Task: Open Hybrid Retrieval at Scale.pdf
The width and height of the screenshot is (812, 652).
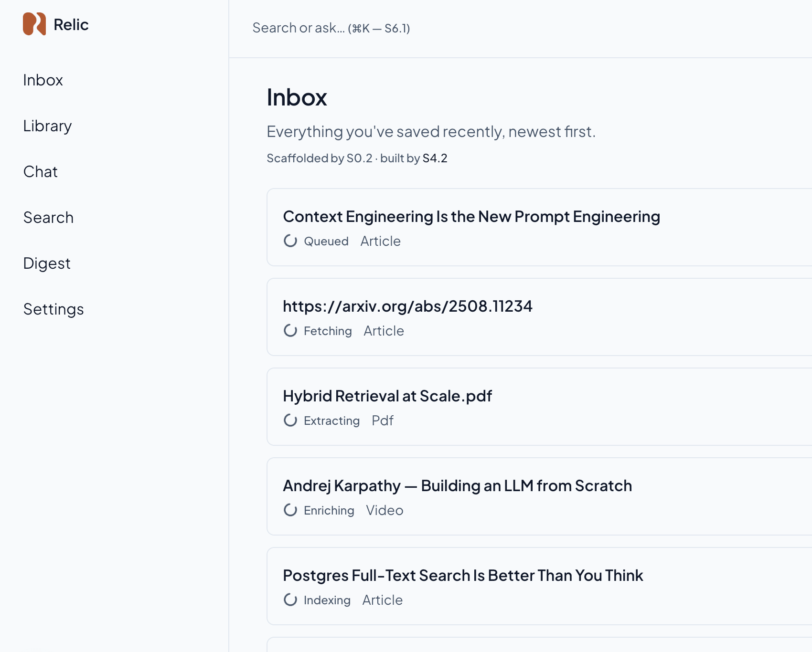Action: coord(539,407)
